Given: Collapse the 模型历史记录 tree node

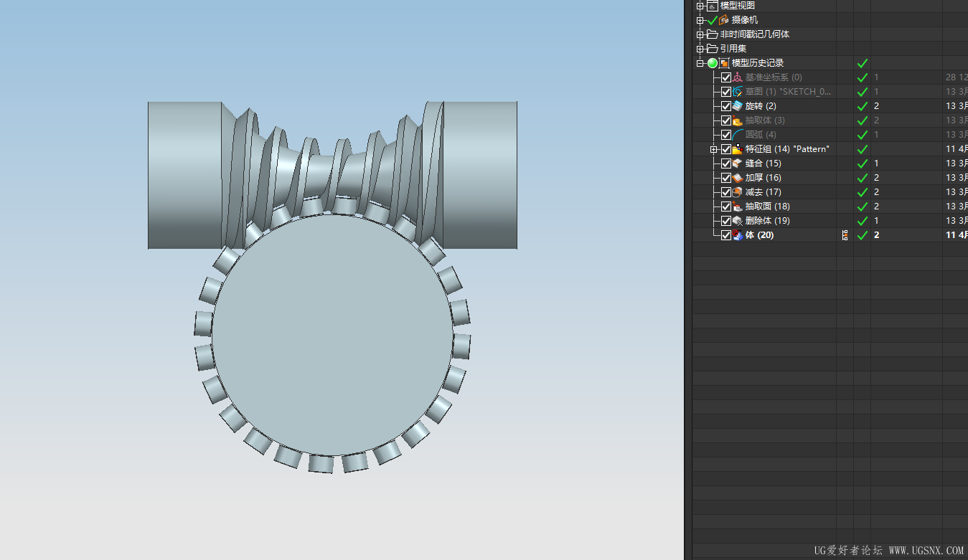Looking at the screenshot, I should [700, 63].
